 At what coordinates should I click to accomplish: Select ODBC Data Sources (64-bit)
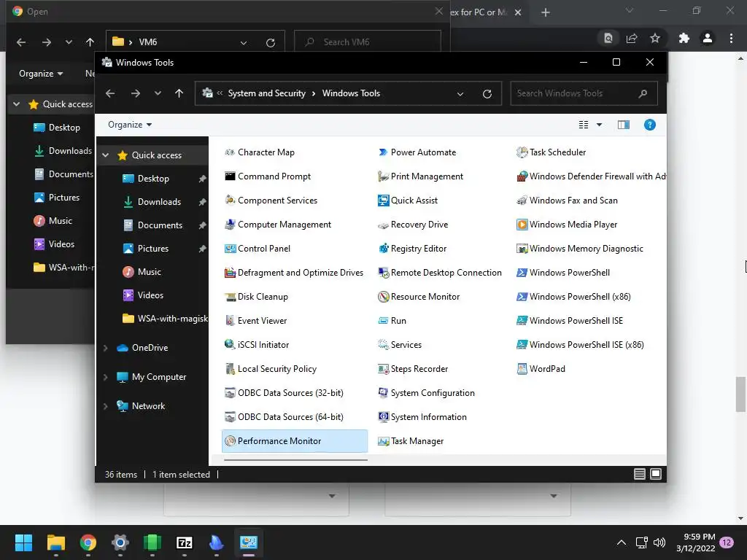point(284,416)
